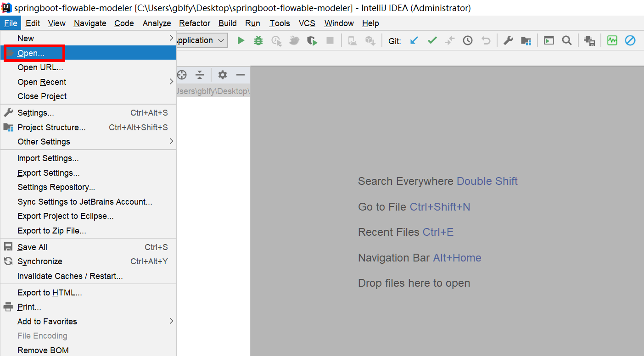Open the Build menu
The height and width of the screenshot is (356, 644).
click(228, 23)
